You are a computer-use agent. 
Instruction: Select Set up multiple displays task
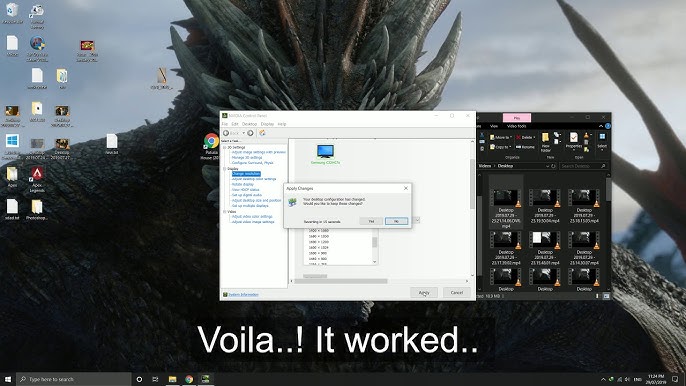pyautogui.click(x=250, y=206)
